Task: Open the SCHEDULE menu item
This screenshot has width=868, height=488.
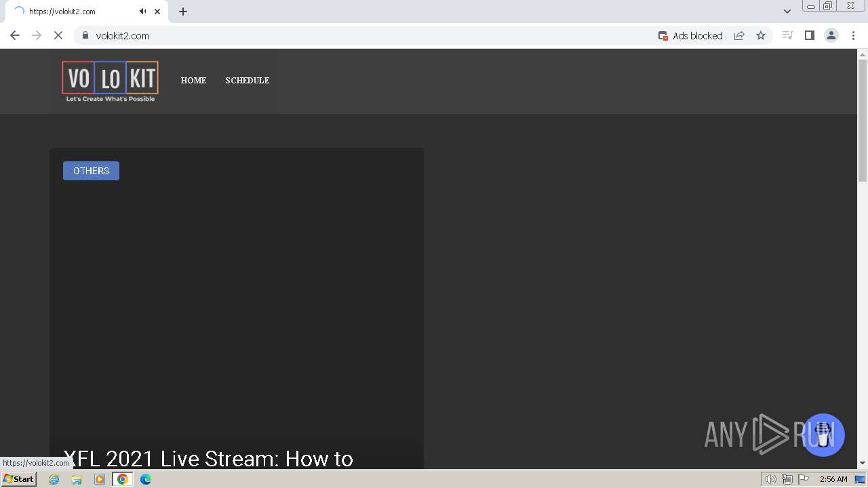Action: point(248,80)
